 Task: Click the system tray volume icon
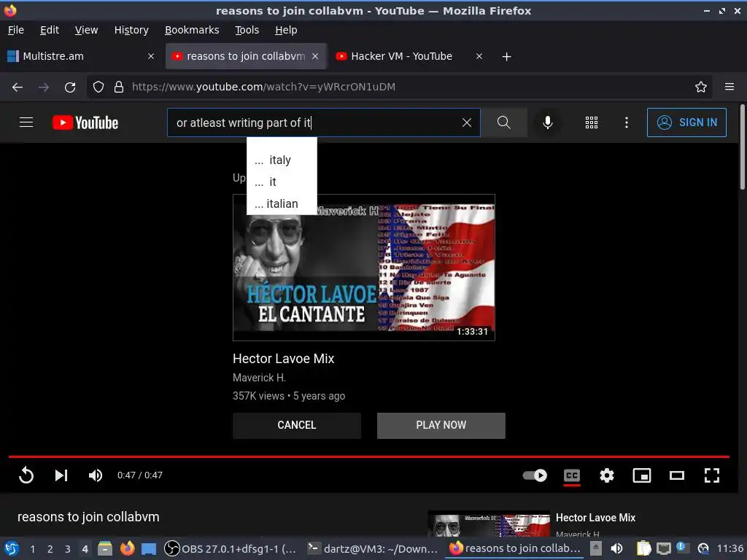tap(617, 548)
